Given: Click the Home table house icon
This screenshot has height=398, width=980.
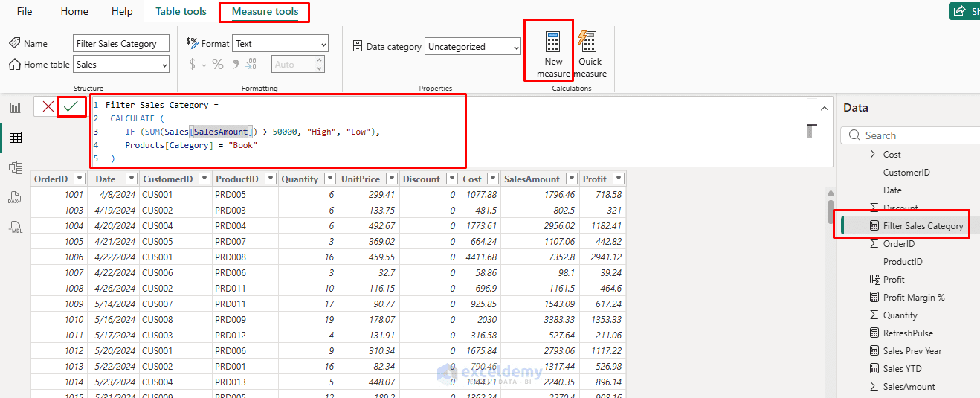Looking at the screenshot, I should click(x=15, y=65).
